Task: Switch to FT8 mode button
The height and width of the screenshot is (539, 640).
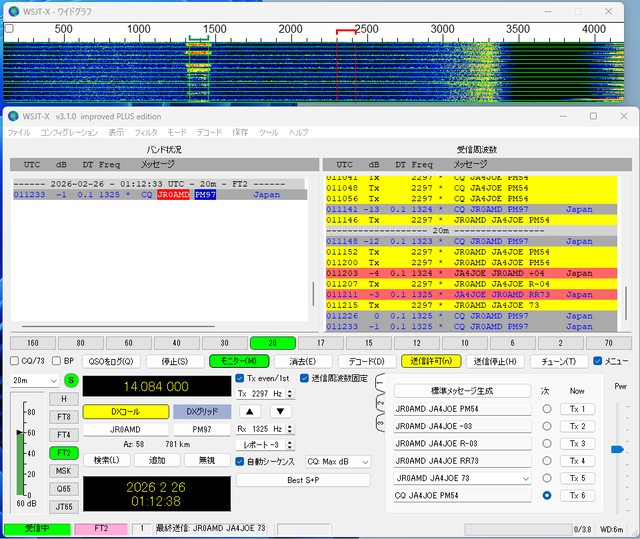Action: coord(64,417)
